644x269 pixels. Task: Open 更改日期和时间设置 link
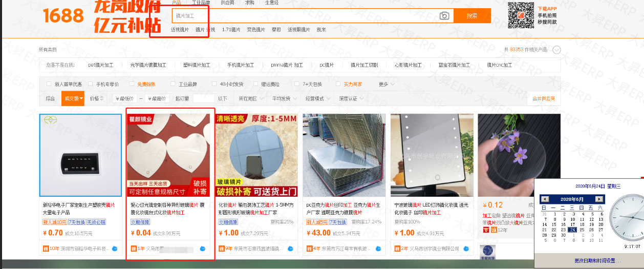click(597, 261)
